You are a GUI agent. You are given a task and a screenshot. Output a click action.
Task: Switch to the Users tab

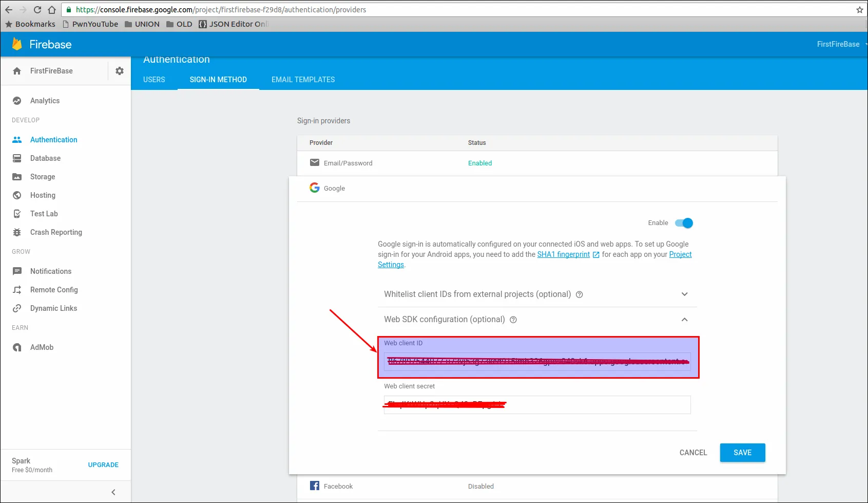[x=154, y=80]
